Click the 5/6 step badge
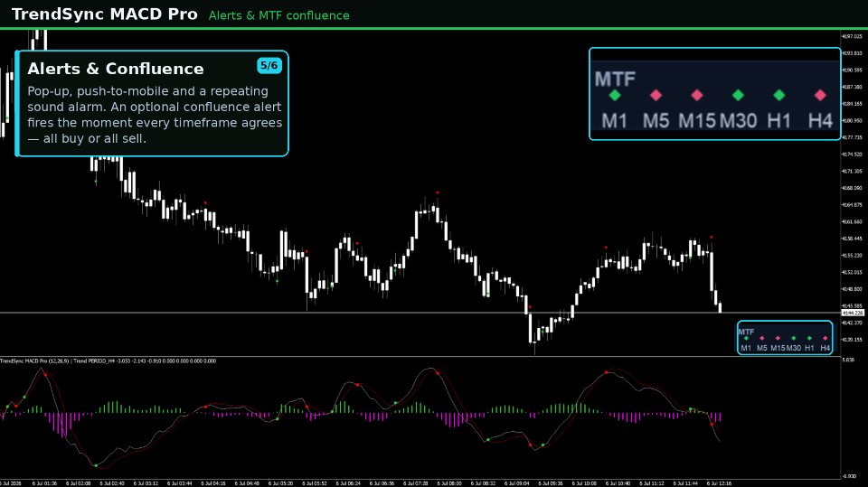The image size is (868, 487). click(x=269, y=65)
